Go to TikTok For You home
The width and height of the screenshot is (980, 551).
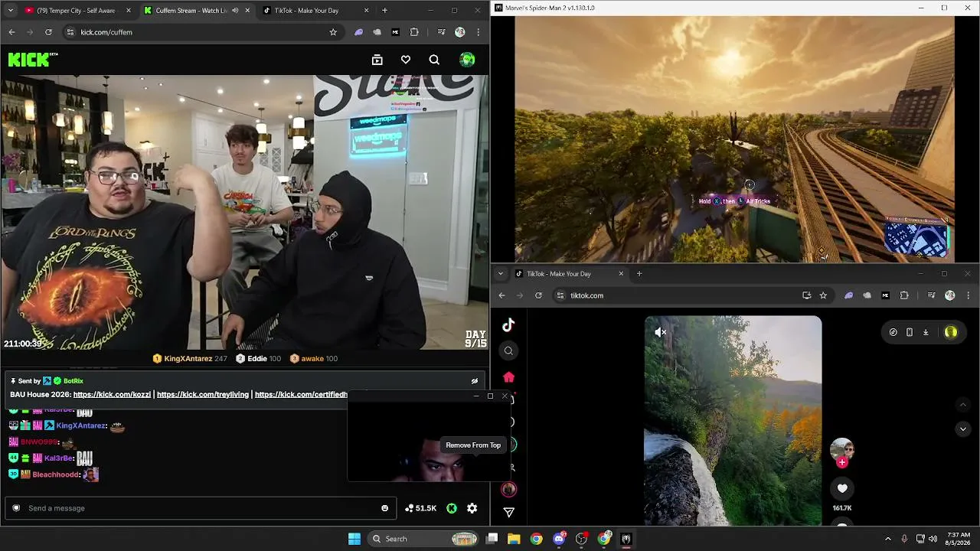coord(508,377)
